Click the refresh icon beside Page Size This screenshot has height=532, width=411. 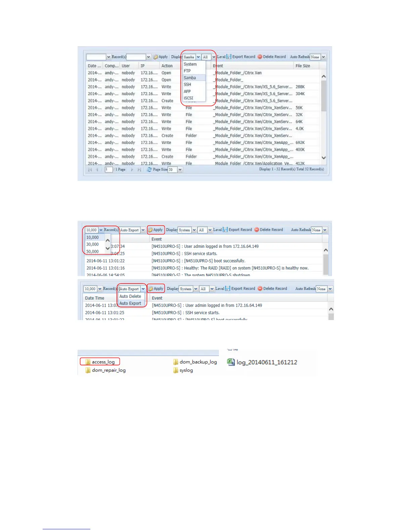[x=149, y=170]
